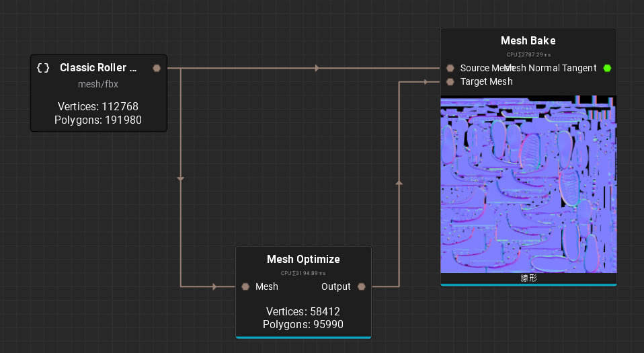Image resolution: width=644 pixels, height=353 pixels.
Task: Click the Vertices: 112768 value
Action: click(98, 106)
